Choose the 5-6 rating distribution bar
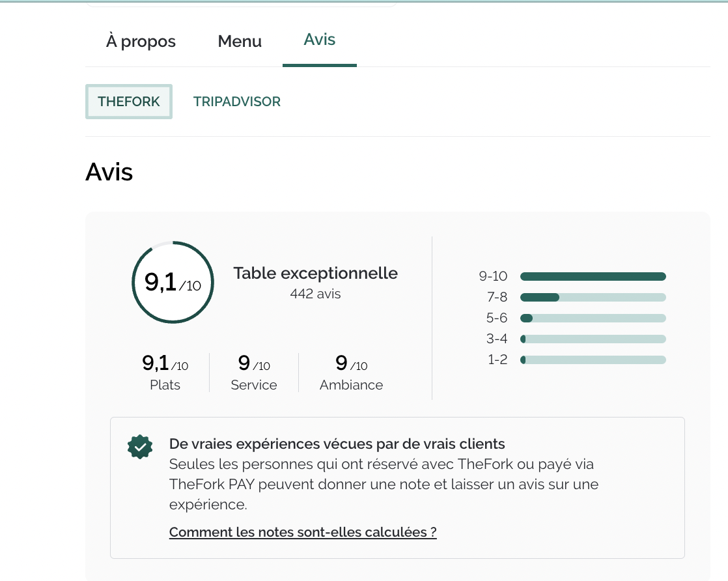The width and height of the screenshot is (728, 581). [593, 319]
